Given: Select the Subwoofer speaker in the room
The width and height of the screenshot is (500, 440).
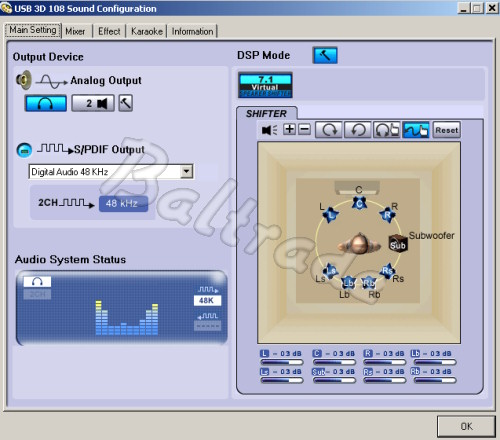Looking at the screenshot, I should [x=398, y=243].
